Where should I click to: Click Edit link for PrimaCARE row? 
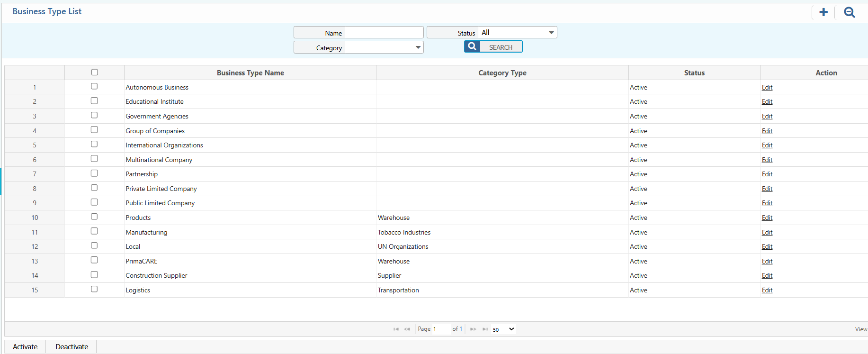point(767,261)
